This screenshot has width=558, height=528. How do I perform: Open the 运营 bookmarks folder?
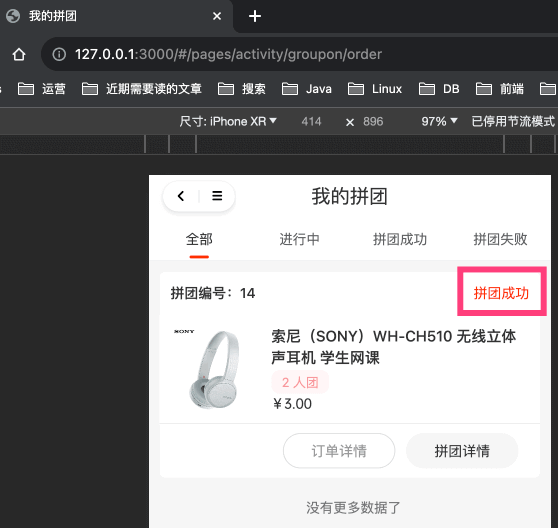pos(42,89)
